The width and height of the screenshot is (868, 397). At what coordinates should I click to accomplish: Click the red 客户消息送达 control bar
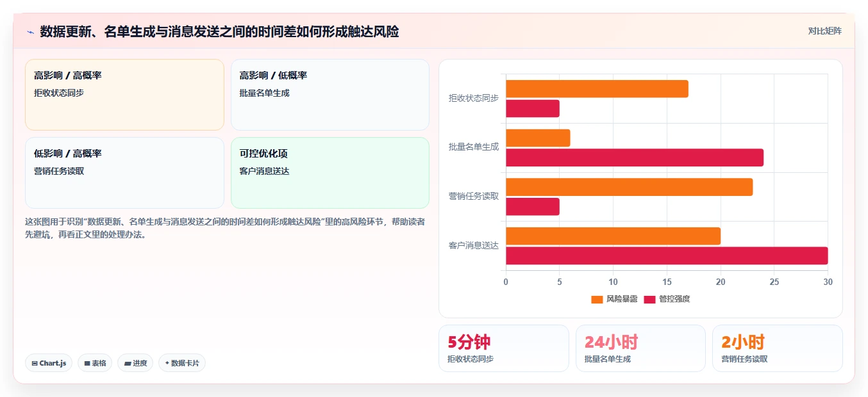(667, 255)
